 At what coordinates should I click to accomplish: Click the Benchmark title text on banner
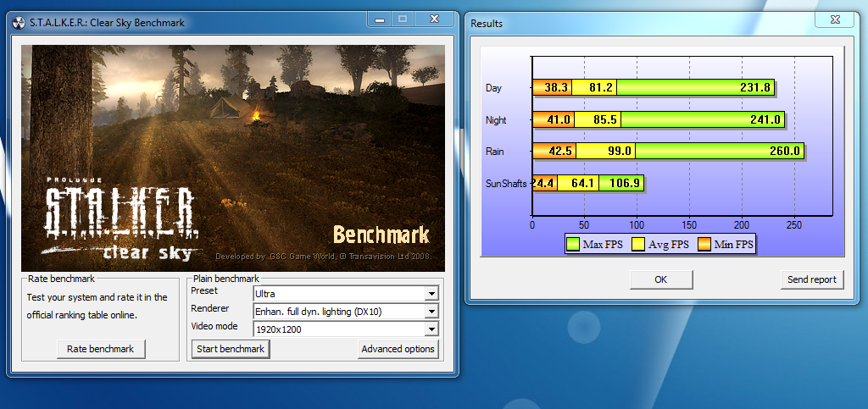[381, 235]
